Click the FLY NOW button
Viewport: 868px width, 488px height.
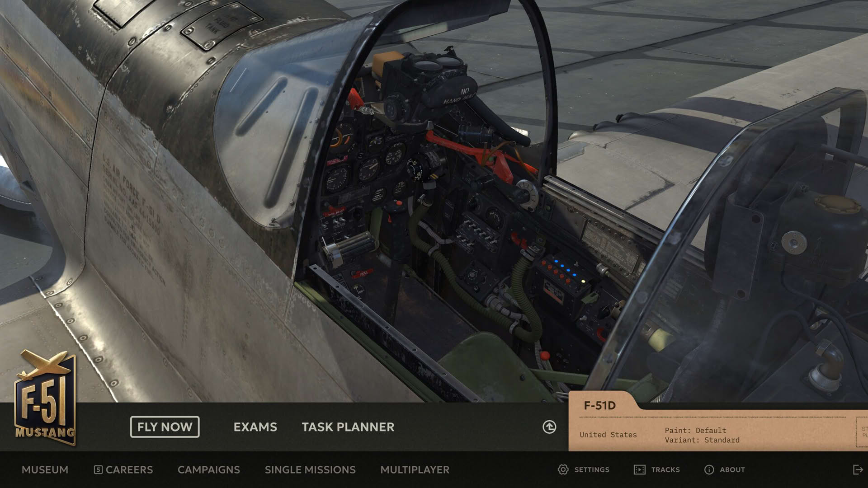pyautogui.click(x=165, y=427)
